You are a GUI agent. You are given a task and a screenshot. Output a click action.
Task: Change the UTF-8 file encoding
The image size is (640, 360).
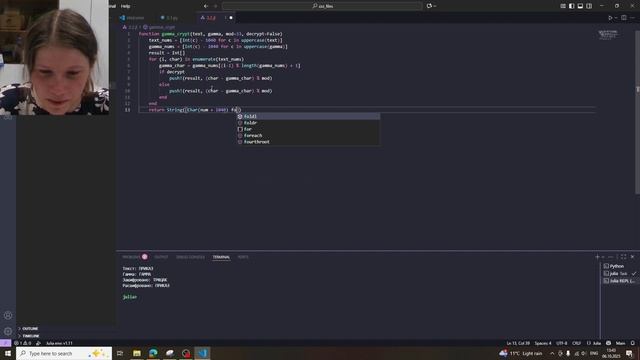coord(562,343)
